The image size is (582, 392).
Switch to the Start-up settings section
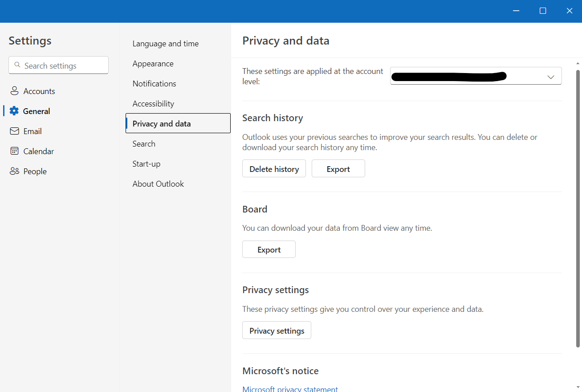coord(146,163)
